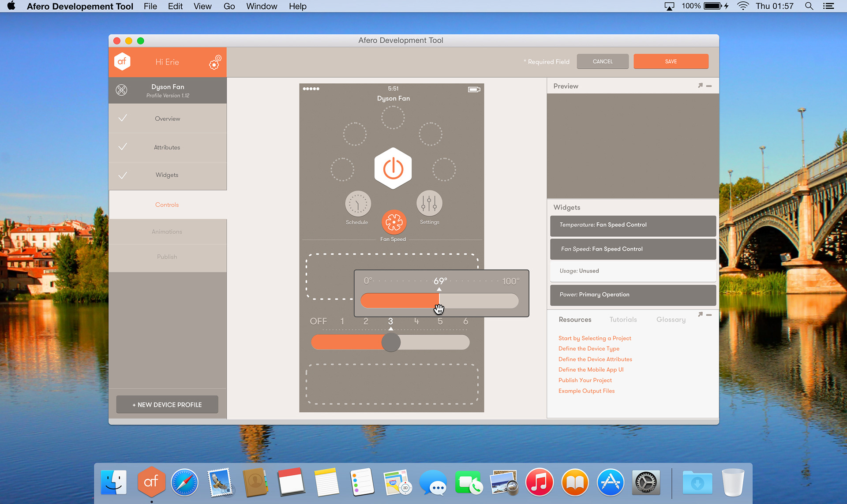The width and height of the screenshot is (847, 504).
Task: Pop out the Preview panel arrow icon
Action: 700,86
